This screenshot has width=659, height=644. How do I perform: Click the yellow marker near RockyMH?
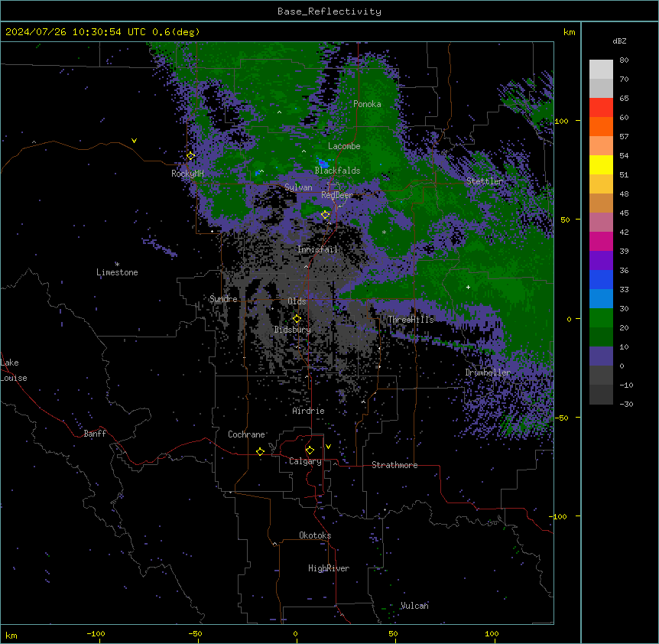tap(190, 156)
